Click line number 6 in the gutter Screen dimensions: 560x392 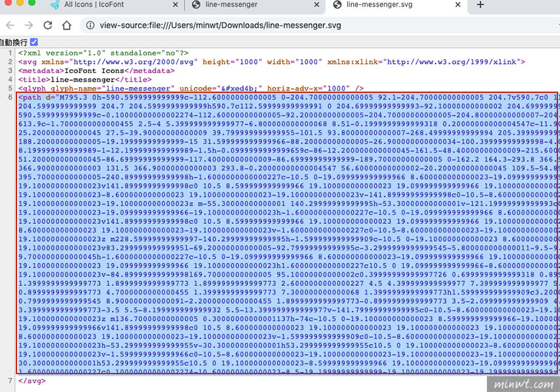tap(11, 97)
